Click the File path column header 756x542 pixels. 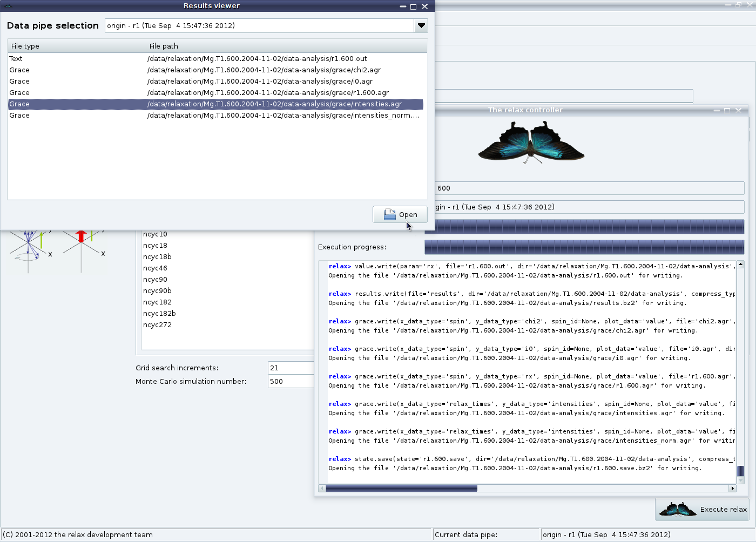click(x=286, y=46)
